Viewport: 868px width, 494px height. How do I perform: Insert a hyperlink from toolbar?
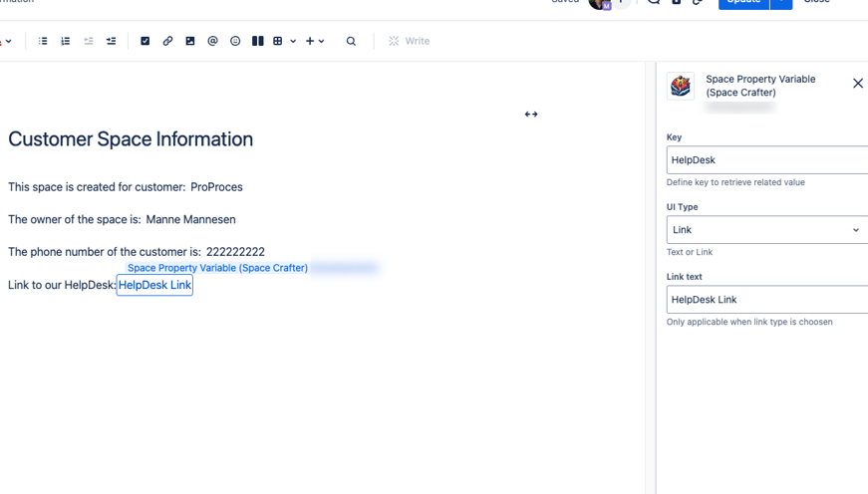(x=167, y=41)
